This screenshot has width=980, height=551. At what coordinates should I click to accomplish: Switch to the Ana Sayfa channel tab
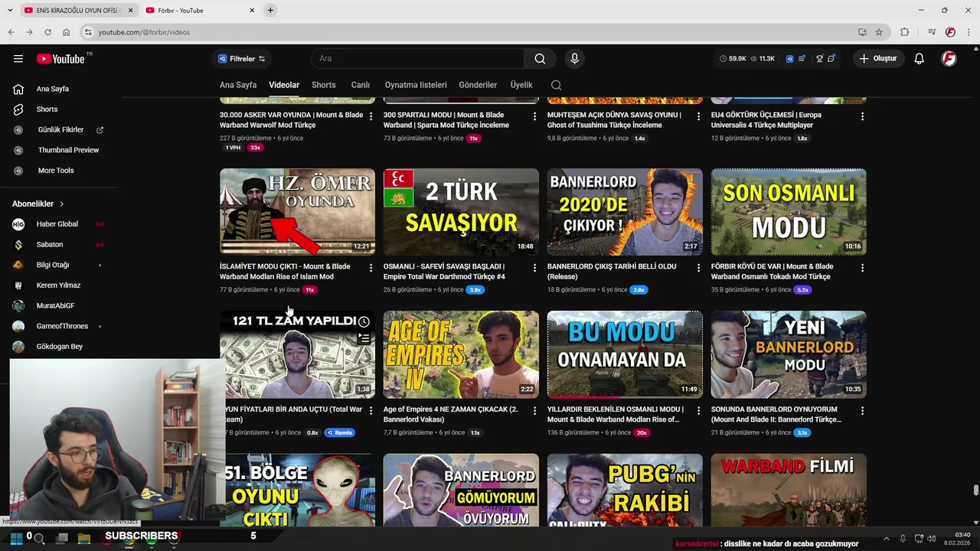click(x=238, y=85)
